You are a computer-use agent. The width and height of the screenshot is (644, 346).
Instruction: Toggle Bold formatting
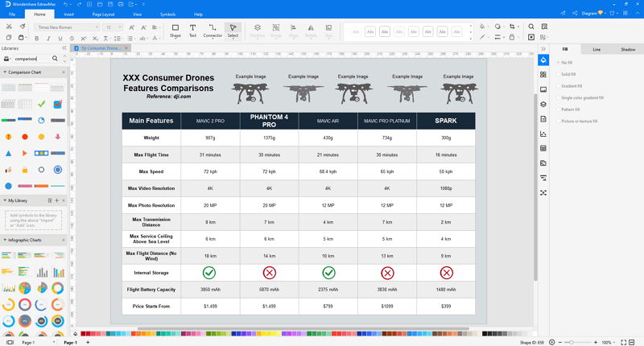(37, 38)
